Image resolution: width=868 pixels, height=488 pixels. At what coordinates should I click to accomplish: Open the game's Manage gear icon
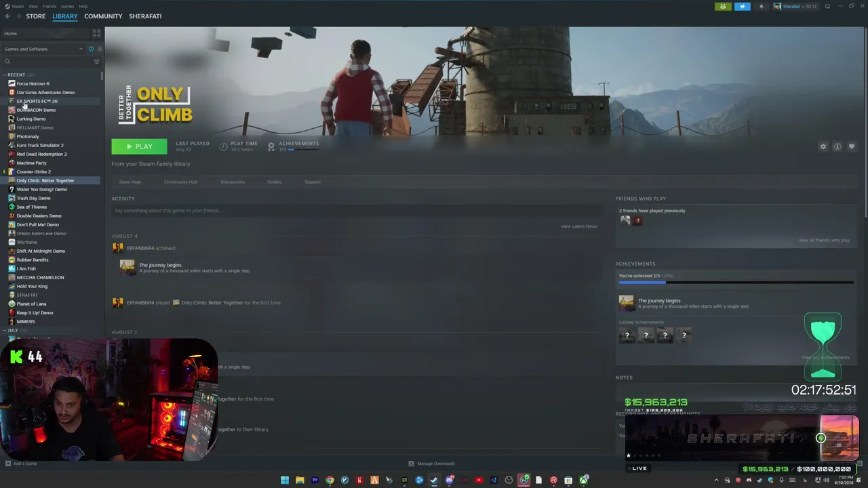tap(823, 146)
